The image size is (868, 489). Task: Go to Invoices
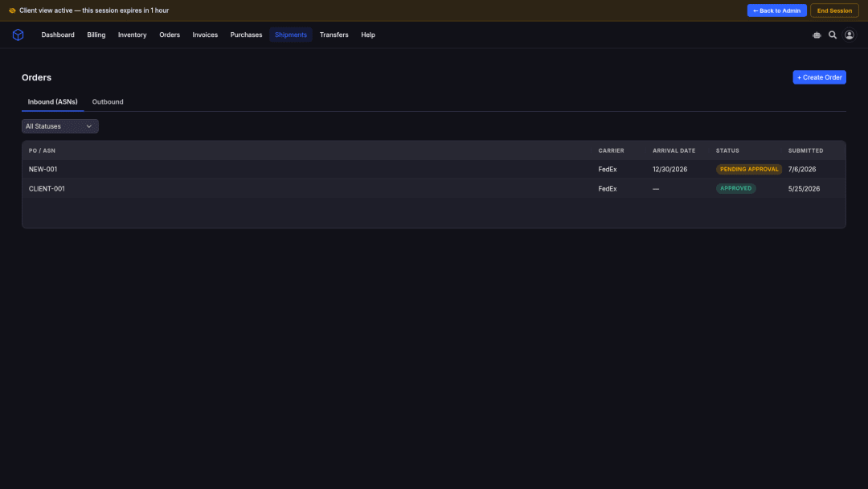tap(205, 35)
